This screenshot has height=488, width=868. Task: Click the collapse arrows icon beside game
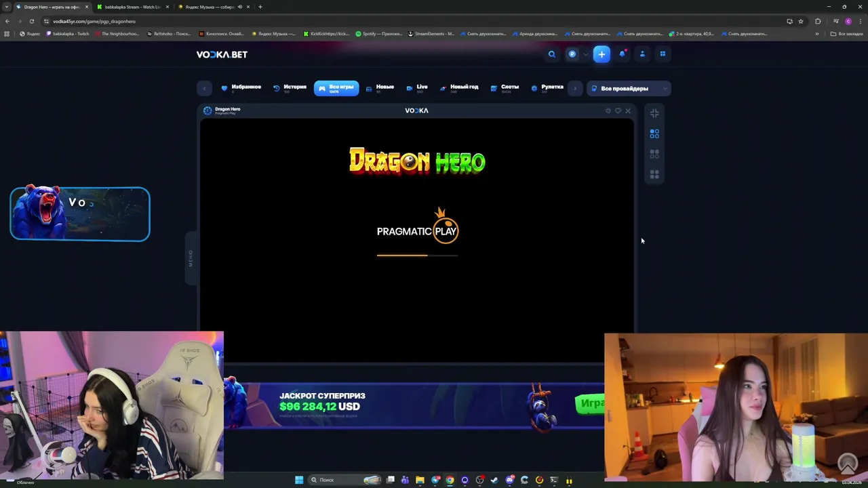654,113
